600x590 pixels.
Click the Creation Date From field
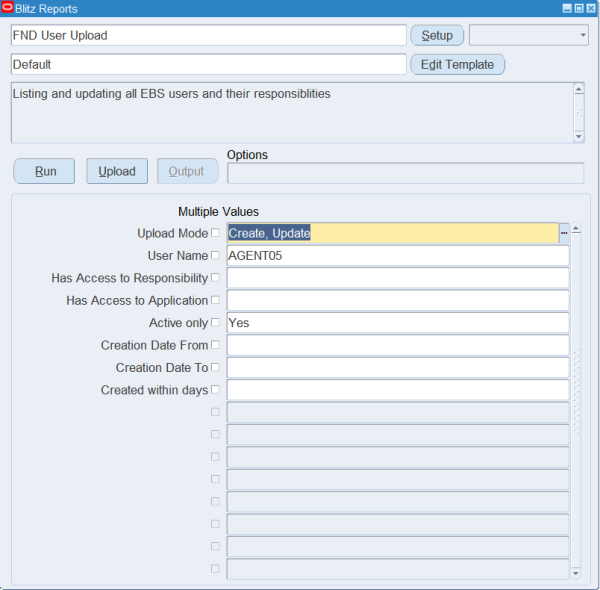[398, 345]
